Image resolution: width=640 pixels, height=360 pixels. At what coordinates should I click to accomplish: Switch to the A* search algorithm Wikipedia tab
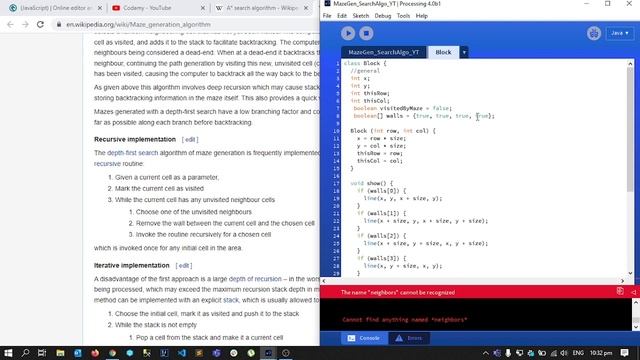click(262, 8)
